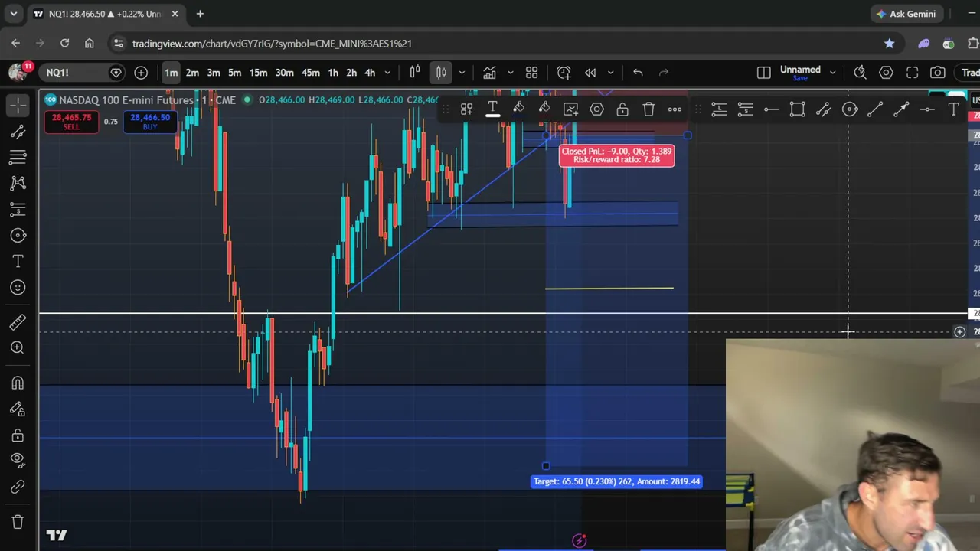Viewport: 980px width, 551px height.
Task: Switch to the 5m timeframe
Action: coord(235,73)
